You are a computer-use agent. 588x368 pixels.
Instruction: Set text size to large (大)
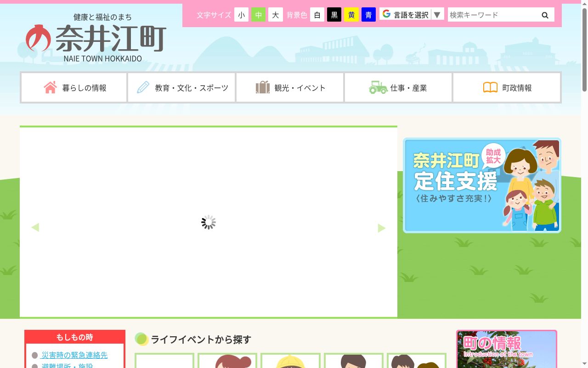click(x=275, y=15)
